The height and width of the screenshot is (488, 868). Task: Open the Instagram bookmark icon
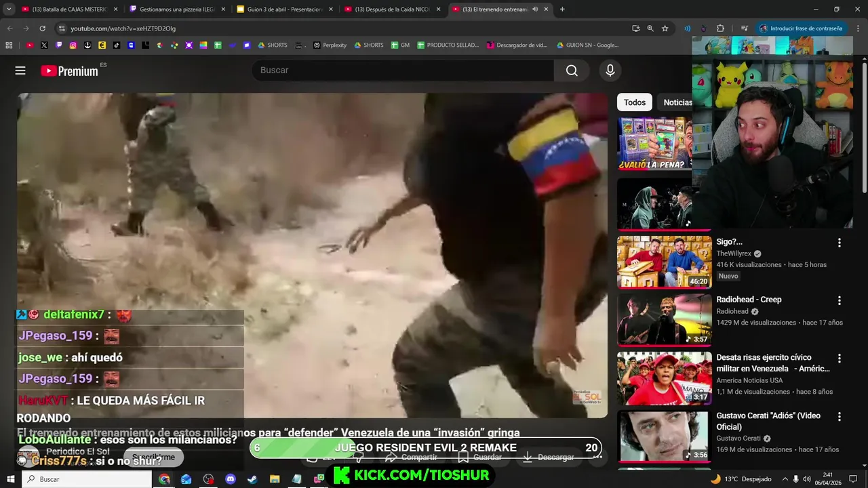coord(73,45)
